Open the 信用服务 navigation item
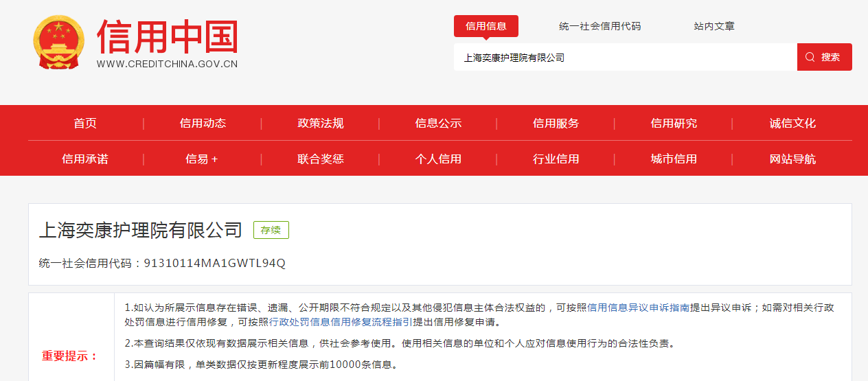The width and height of the screenshot is (868, 381). [556, 124]
